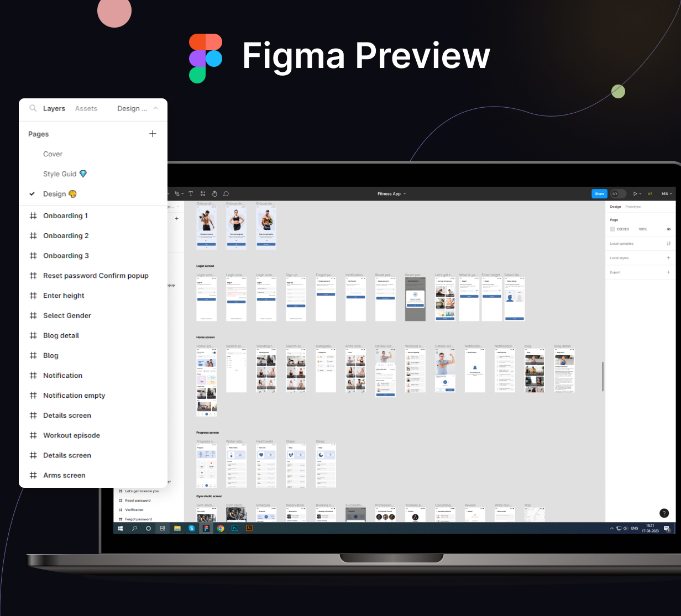Click the search icon in Layers panel
681x616 pixels.
33,108
